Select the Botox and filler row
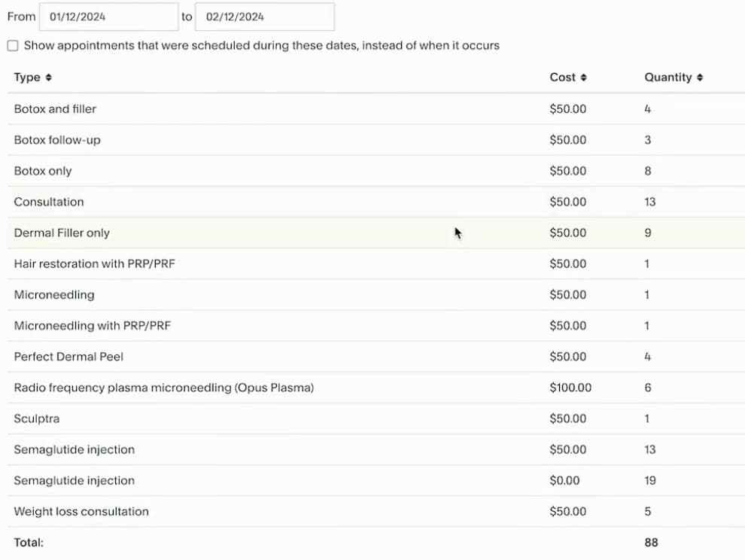 [x=376, y=109]
